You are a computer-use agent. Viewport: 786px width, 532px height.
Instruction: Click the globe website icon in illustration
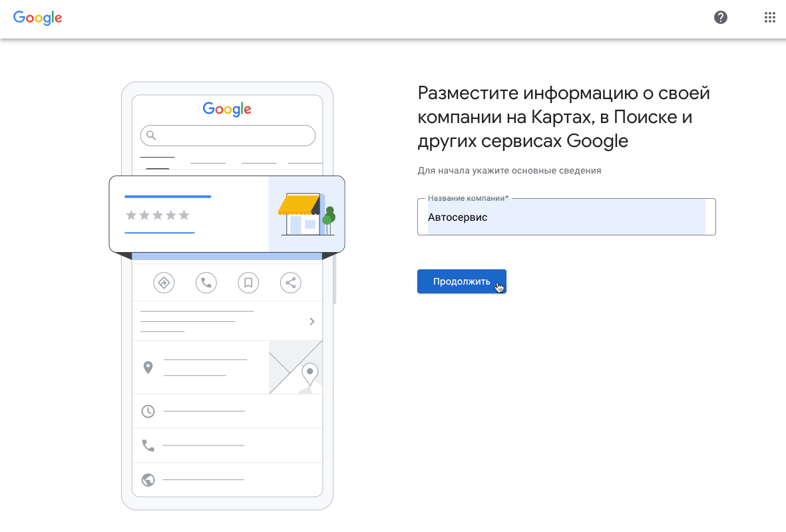pyautogui.click(x=148, y=480)
